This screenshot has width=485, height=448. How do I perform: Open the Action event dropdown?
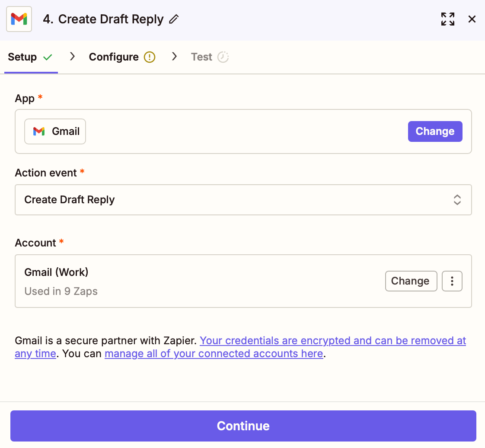243,200
